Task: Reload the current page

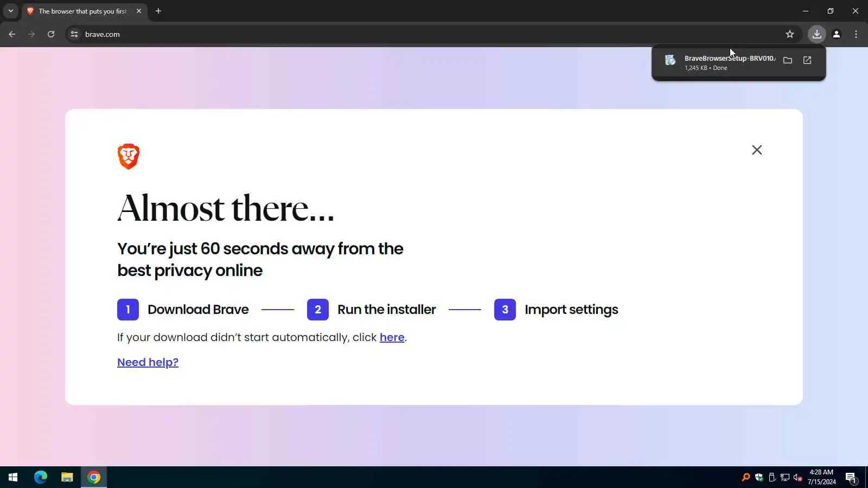Action: [51, 34]
